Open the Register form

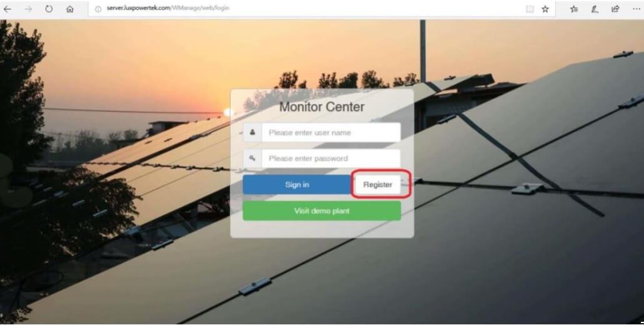[x=377, y=185]
